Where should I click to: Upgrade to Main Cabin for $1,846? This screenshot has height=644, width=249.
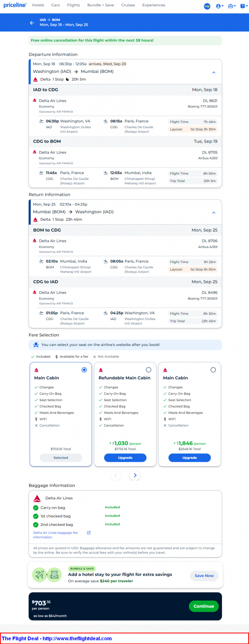[190, 458]
